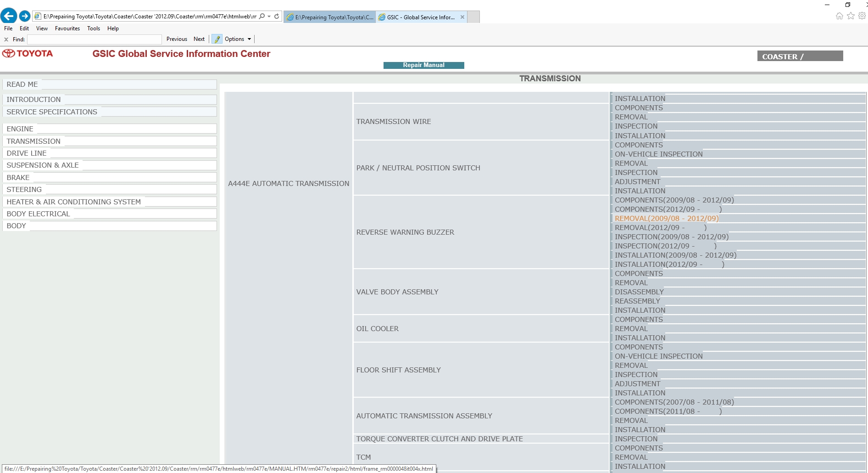Go forward using the browser Forward arrow
The width and height of the screenshot is (868, 473).
25,16
